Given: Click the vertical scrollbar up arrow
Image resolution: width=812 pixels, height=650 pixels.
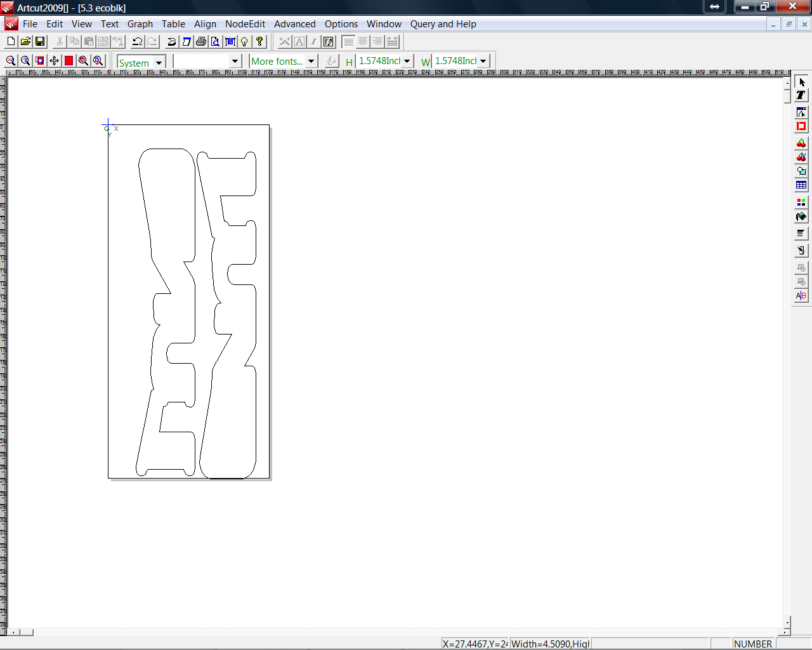Looking at the screenshot, I should (x=787, y=83).
